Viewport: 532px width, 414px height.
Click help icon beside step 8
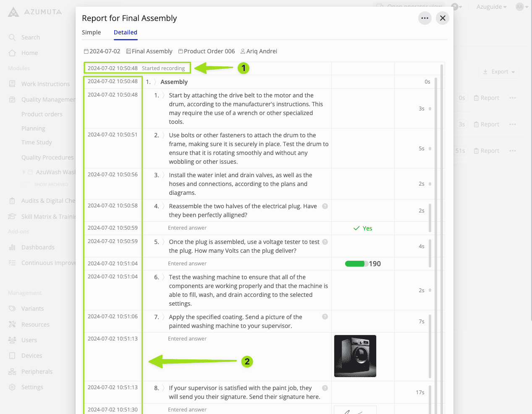(325, 388)
